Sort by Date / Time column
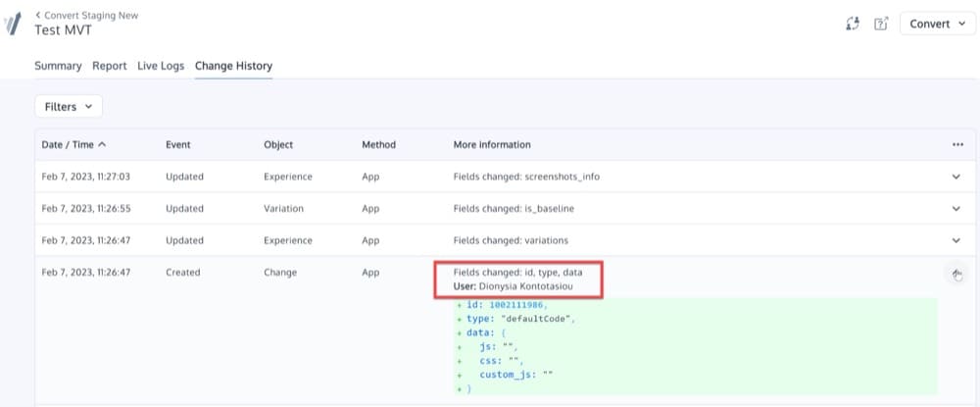Image resolution: width=980 pixels, height=407 pixels. point(73,144)
